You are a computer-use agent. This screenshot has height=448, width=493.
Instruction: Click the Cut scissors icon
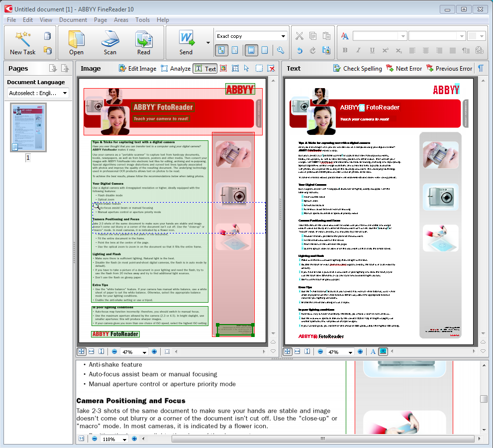coord(299,36)
